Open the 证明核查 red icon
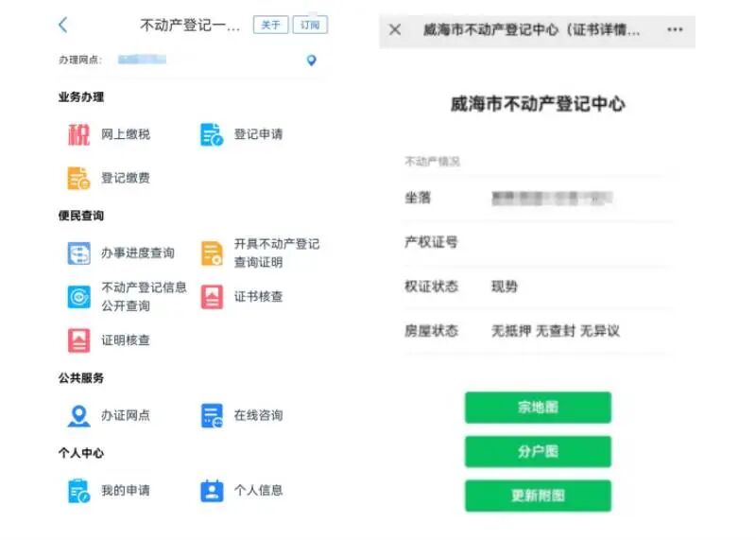Viewport: 756px width, 540px height. [78, 340]
